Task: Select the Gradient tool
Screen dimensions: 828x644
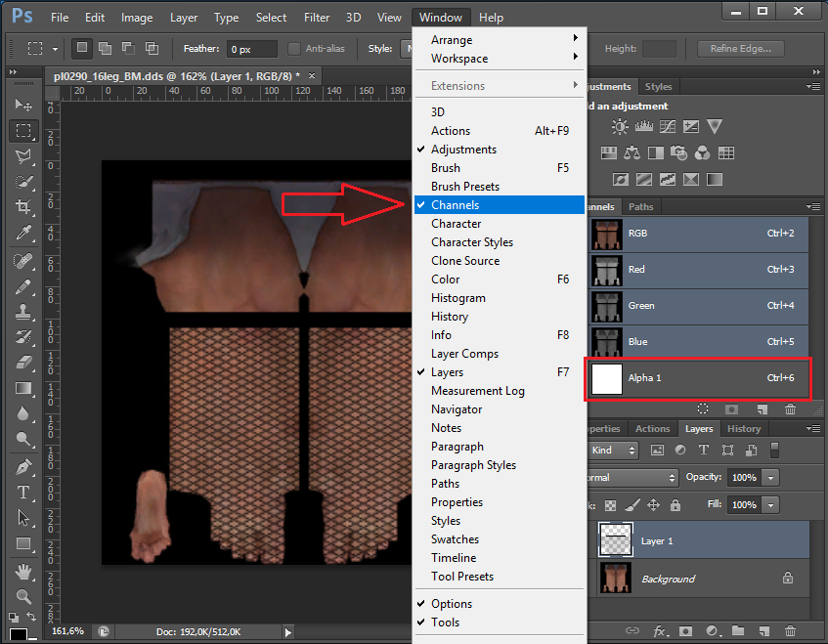Action: pos(23,389)
